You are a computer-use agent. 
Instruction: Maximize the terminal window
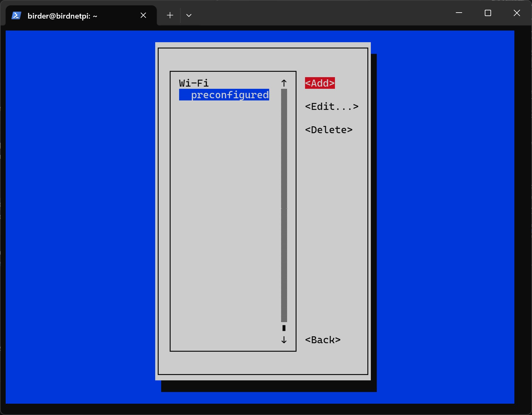point(488,13)
